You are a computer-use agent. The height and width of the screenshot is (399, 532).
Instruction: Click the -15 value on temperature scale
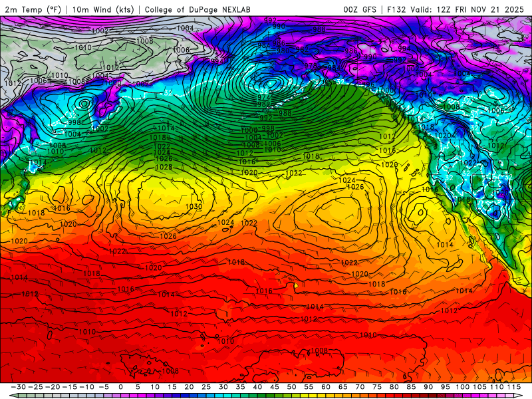coord(70,387)
